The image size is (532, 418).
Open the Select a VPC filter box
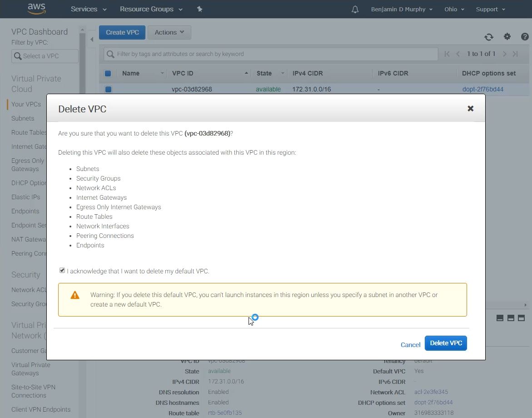45,56
